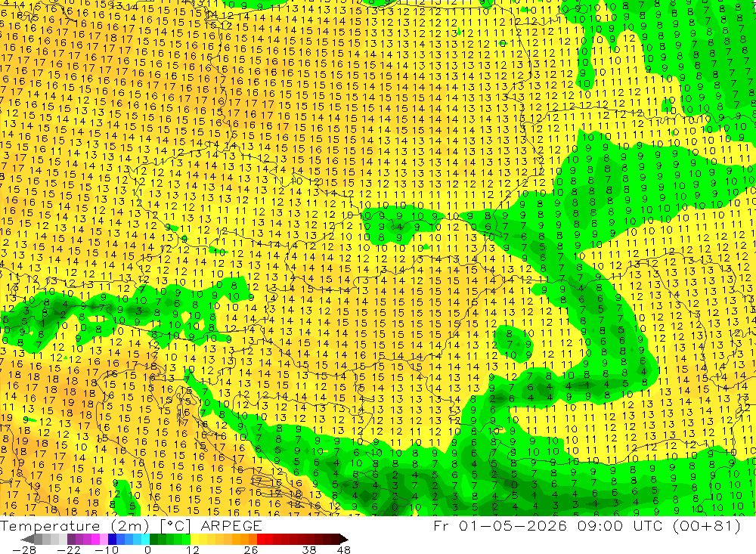
Task: Click the date '01-05-2026' in the footer
Action: [x=513, y=525]
